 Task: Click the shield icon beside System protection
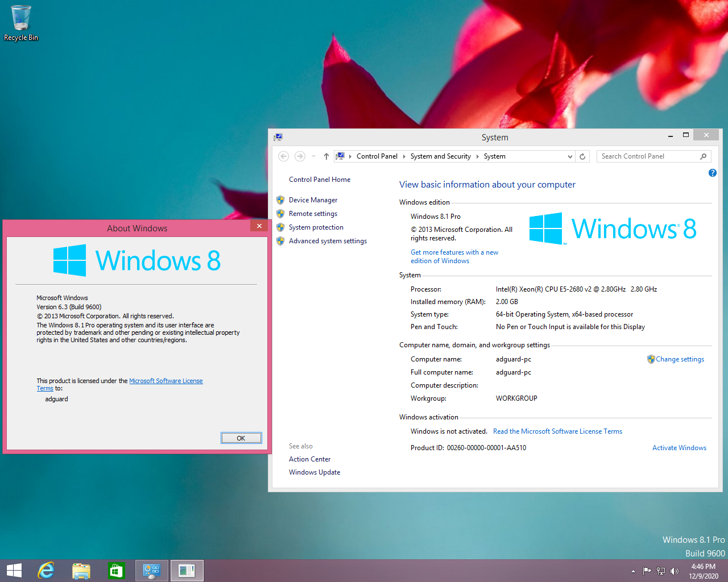coord(280,227)
